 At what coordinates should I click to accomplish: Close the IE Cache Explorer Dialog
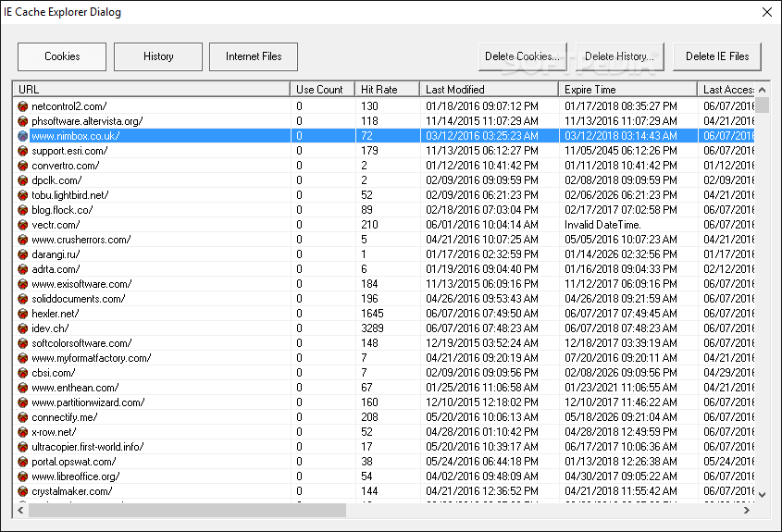[767, 12]
